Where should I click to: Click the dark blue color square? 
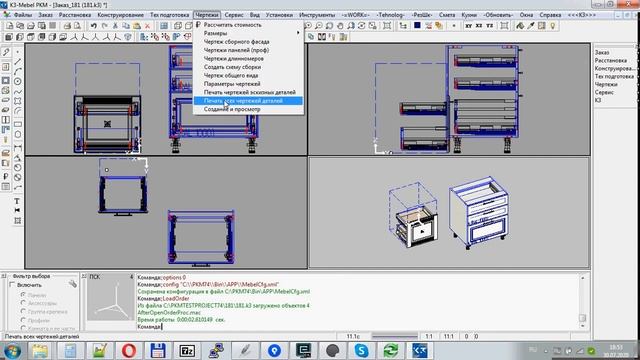tap(417, 25)
